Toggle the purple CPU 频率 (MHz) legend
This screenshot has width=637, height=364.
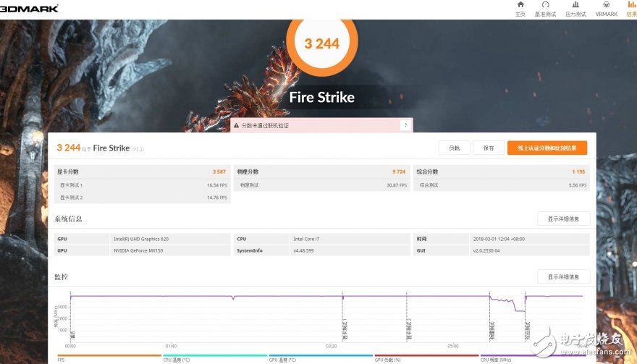496,360
